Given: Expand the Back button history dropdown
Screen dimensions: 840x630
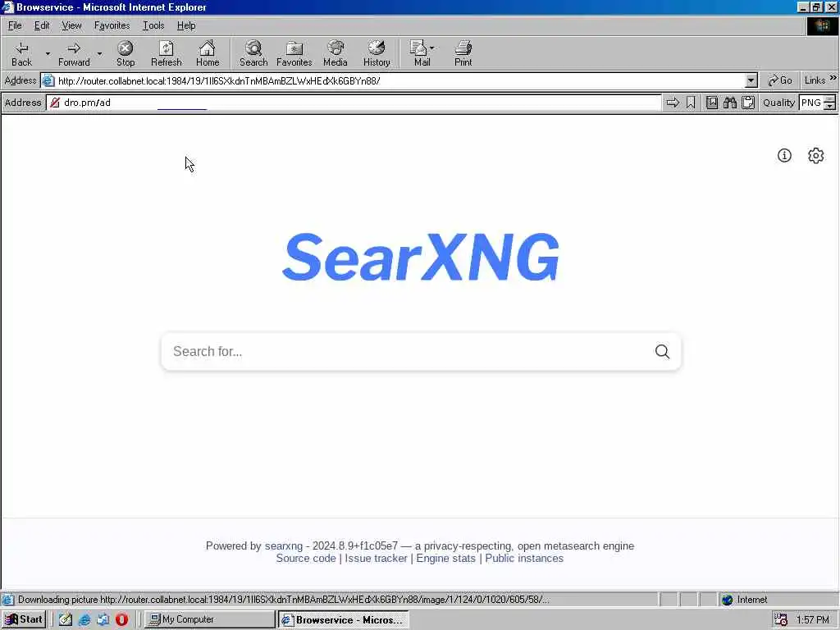Looking at the screenshot, I should (x=47, y=53).
